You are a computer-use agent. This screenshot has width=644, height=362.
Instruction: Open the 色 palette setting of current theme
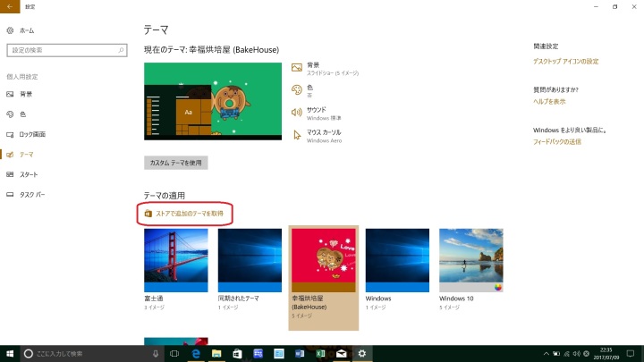(302, 90)
